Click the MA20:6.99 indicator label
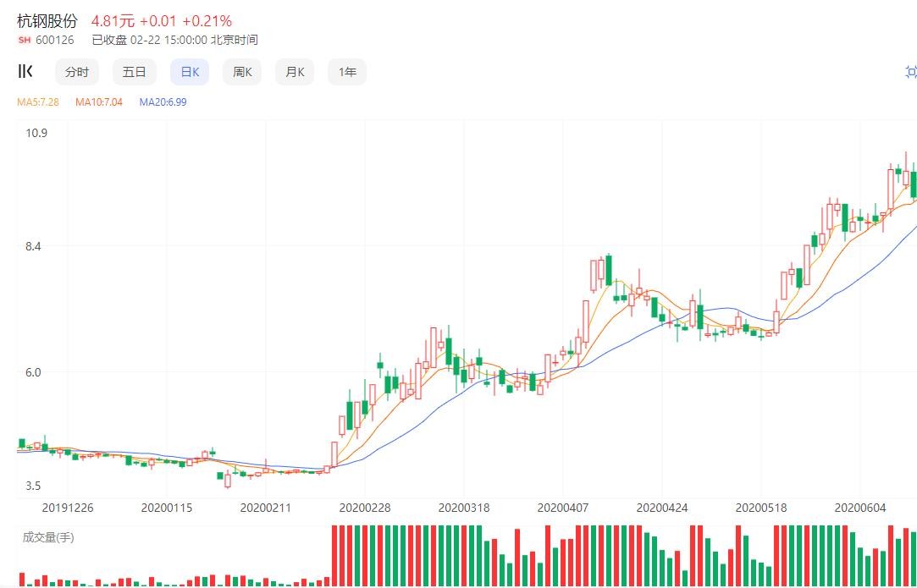Screen dimensions: 917x588 click(163, 102)
